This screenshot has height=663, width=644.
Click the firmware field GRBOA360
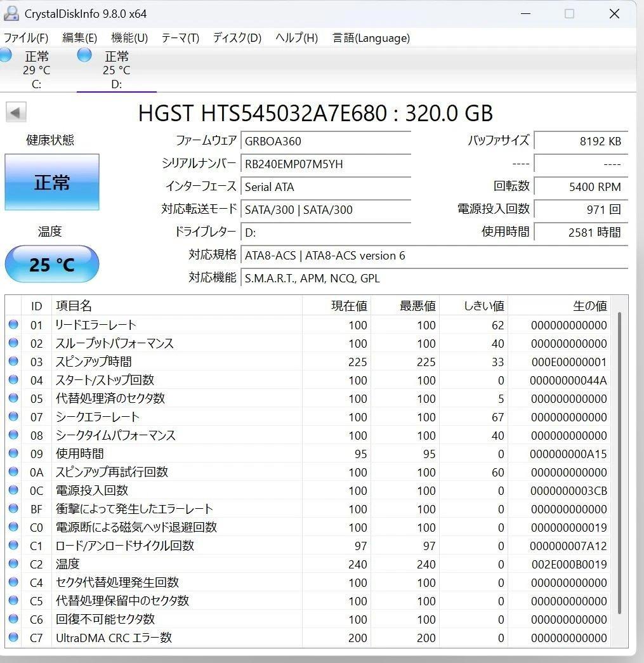click(325, 141)
